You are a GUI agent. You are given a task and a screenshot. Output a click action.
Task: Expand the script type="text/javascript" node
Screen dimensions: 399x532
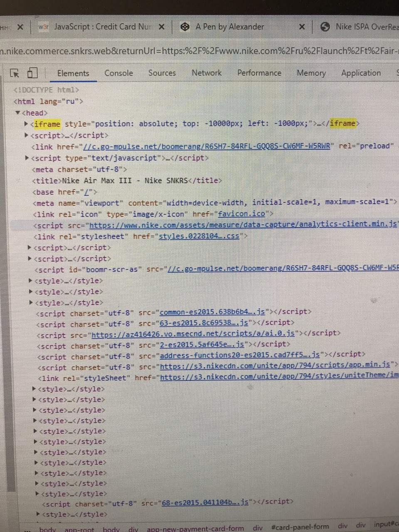(x=27, y=158)
